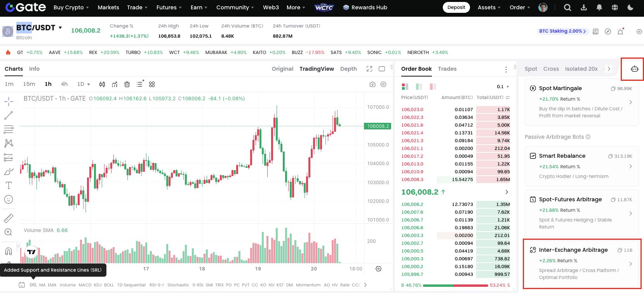The height and width of the screenshot is (293, 644).
Task: Open the chart indicators icon
Action: 115,84
